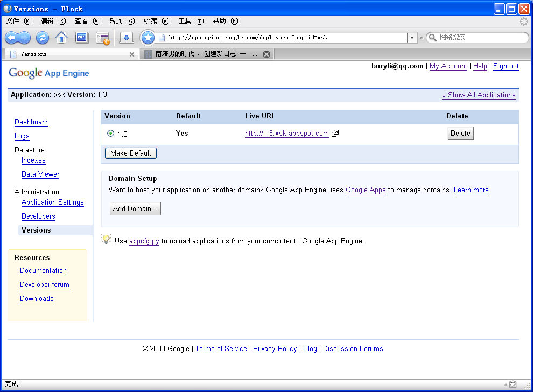Switch to the Versions browser tab
Viewport: 533px width, 392px height.
(71, 54)
